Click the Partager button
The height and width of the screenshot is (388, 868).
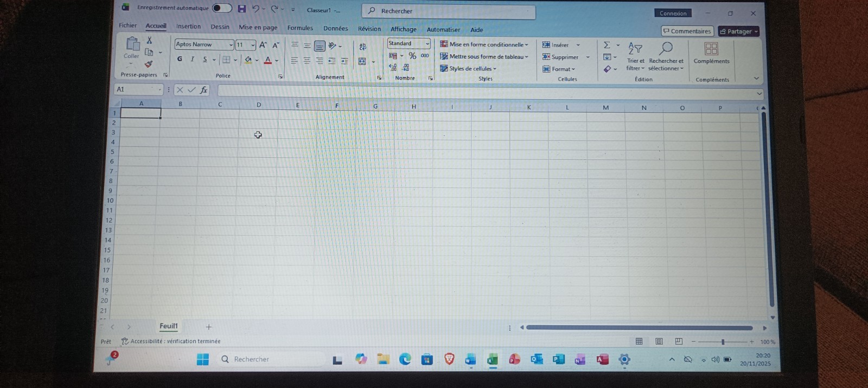click(x=738, y=31)
